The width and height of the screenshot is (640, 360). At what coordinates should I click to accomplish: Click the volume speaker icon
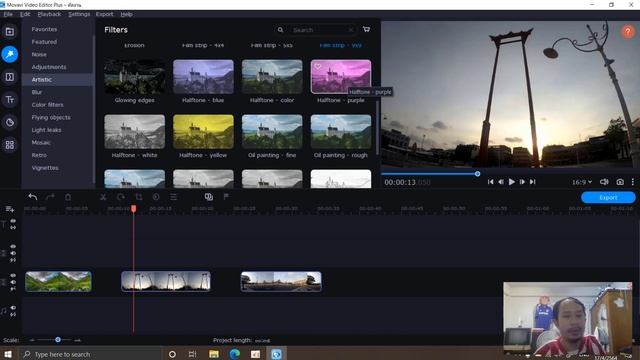pos(604,182)
